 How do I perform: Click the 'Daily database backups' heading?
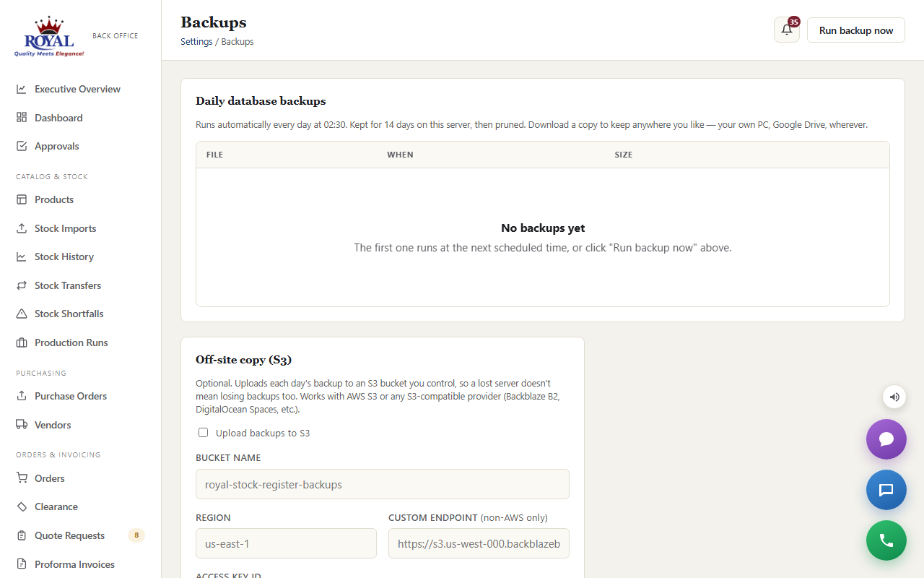click(261, 101)
